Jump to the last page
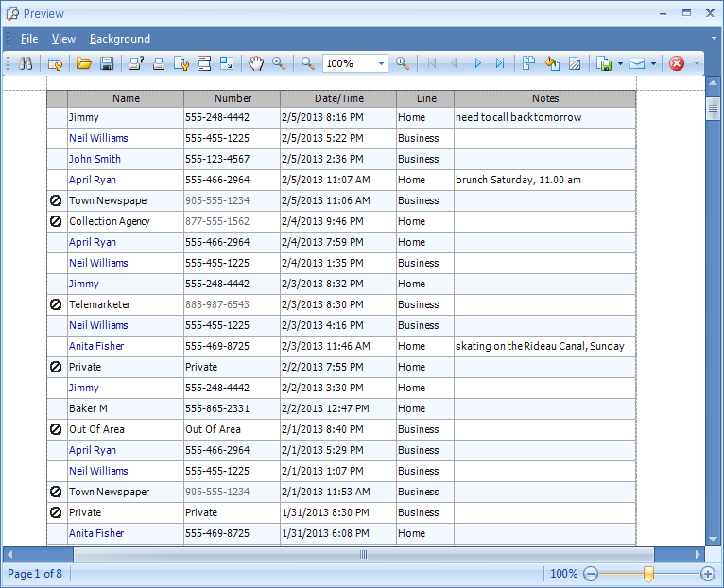724x588 pixels. pyautogui.click(x=500, y=63)
